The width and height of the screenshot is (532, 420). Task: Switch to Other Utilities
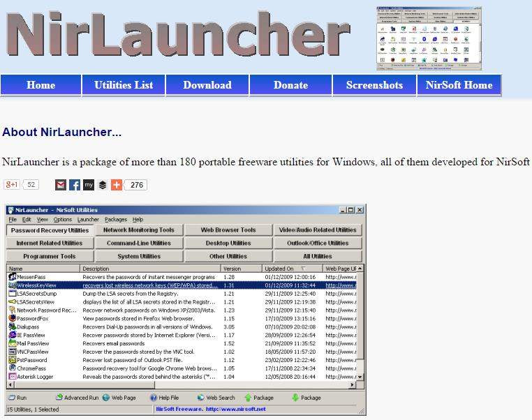(228, 256)
